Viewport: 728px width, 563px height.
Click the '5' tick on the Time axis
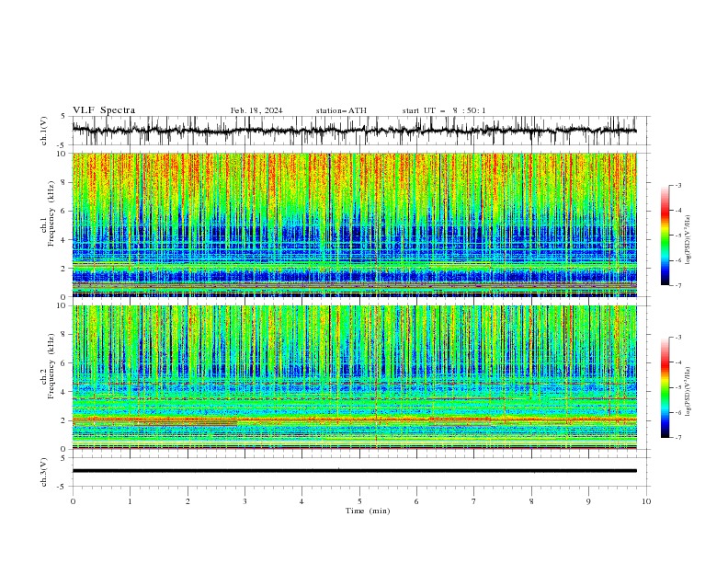(359, 501)
